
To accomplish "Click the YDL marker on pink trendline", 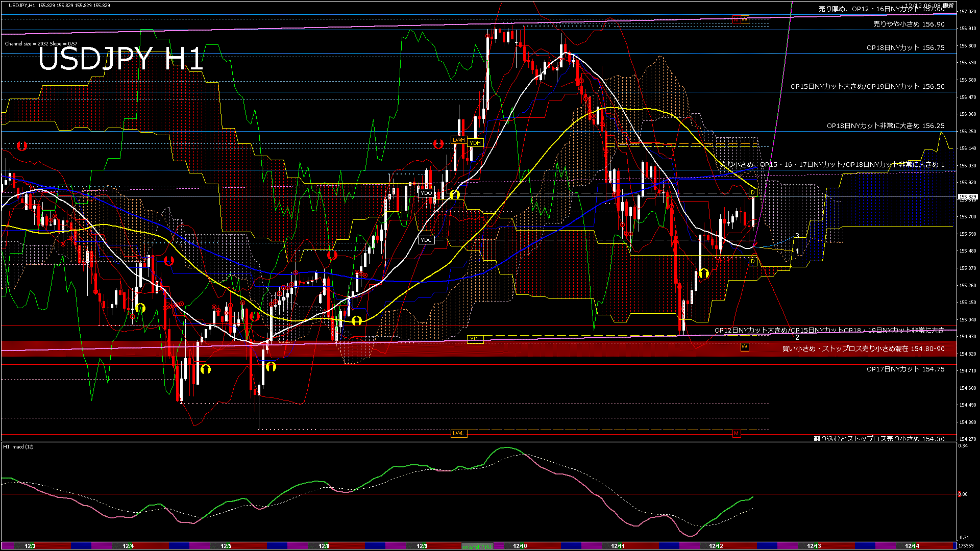I will click(475, 339).
